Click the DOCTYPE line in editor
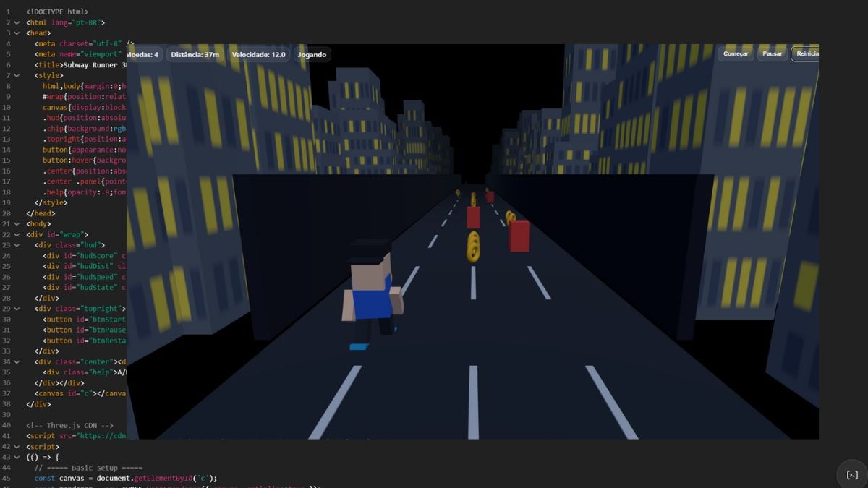 [x=57, y=12]
